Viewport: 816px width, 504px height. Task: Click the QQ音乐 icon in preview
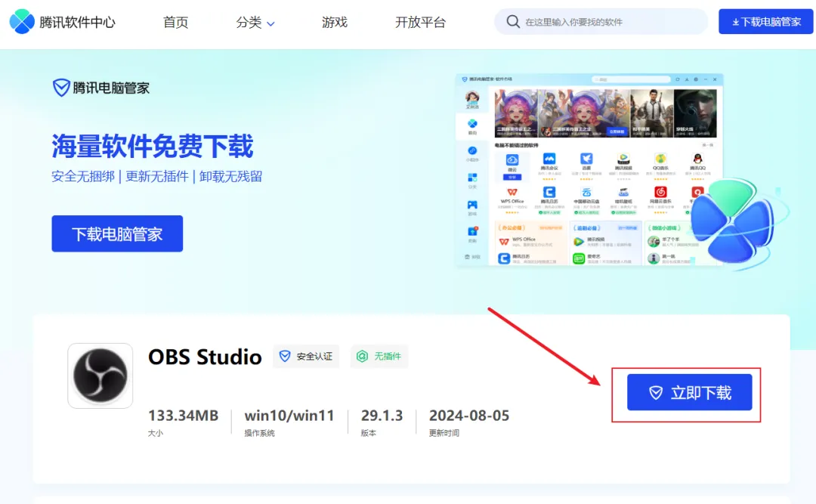[x=660, y=159]
